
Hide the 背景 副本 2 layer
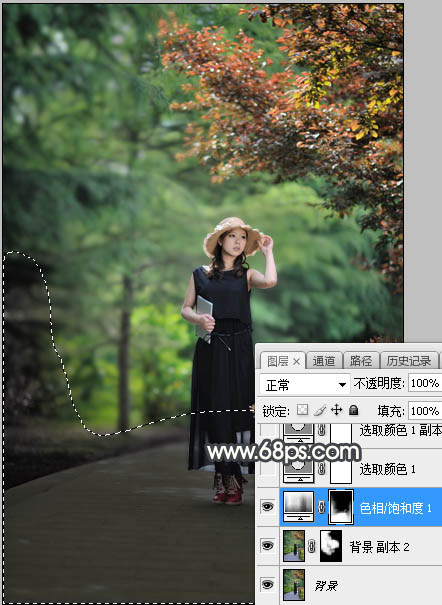268,546
